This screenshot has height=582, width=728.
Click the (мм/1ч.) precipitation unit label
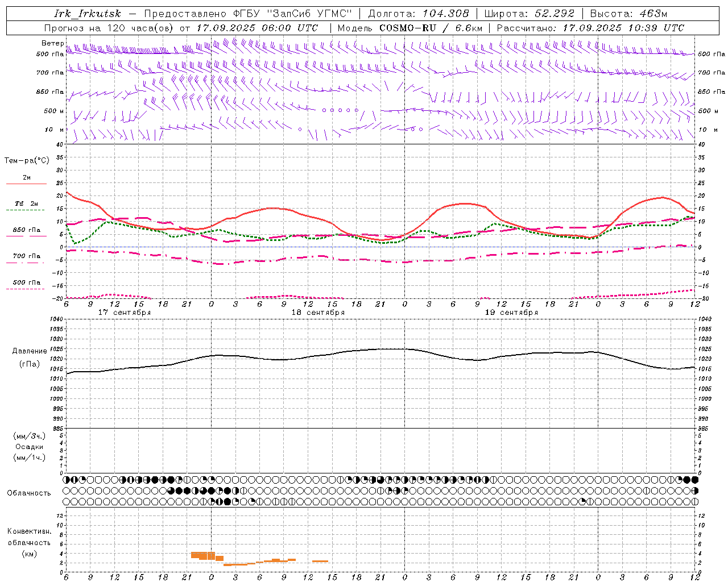point(30,458)
